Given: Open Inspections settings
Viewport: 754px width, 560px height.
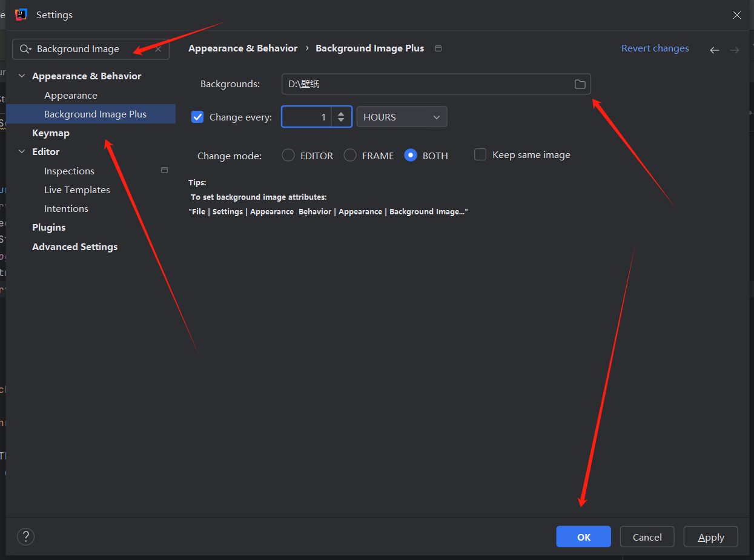Looking at the screenshot, I should pyautogui.click(x=69, y=171).
